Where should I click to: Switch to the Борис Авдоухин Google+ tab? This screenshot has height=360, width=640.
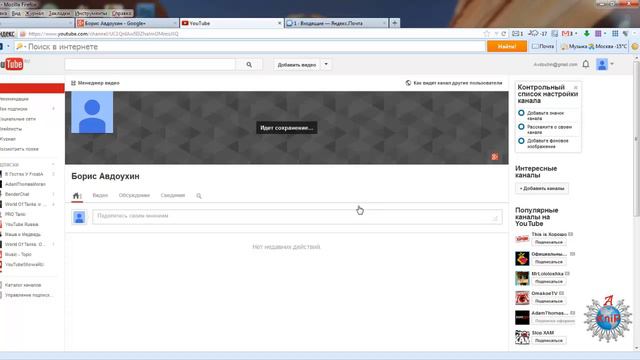[x=127, y=23]
